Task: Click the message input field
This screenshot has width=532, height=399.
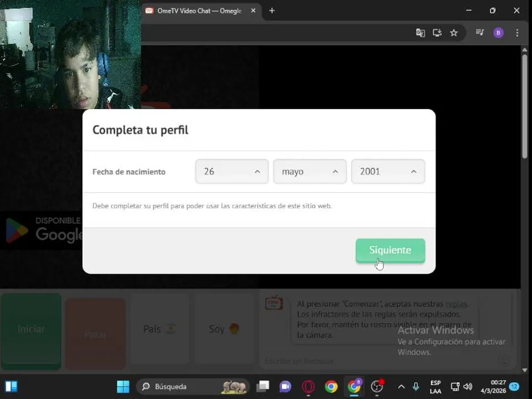Action: pos(380,361)
